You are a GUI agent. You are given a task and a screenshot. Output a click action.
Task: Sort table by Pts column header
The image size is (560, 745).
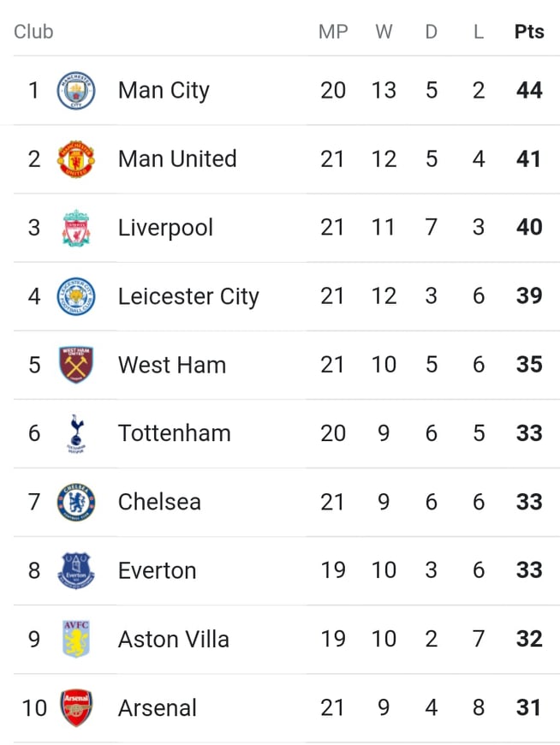pos(529,32)
